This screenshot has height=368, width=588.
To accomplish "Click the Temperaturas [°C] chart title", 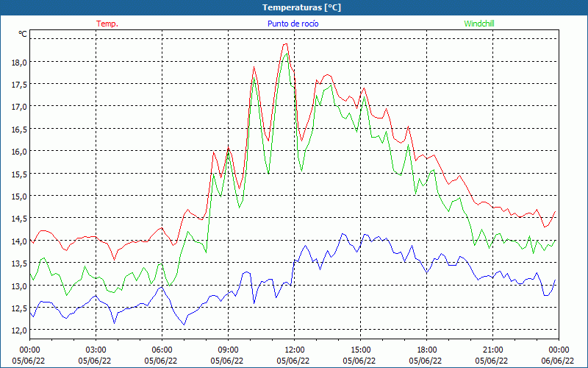I will point(301,7).
